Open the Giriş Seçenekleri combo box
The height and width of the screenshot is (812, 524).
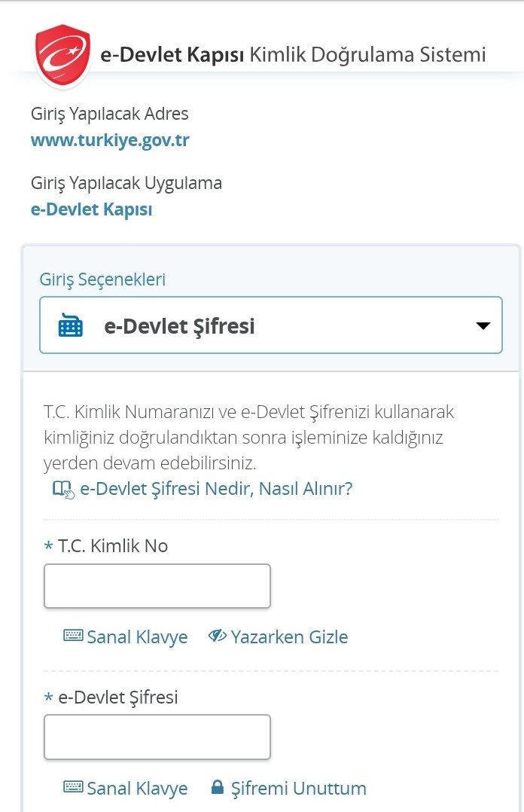click(x=271, y=325)
